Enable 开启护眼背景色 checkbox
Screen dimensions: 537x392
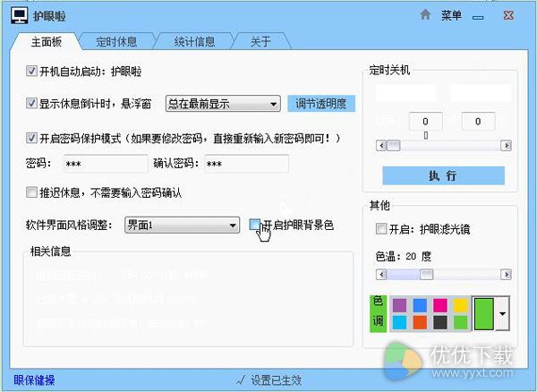(255, 225)
